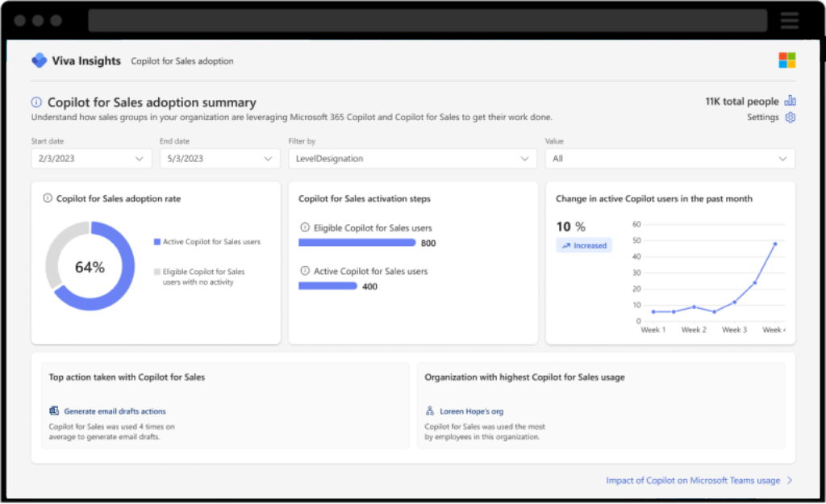The width and height of the screenshot is (826, 504).
Task: Open Impact of Copilot on Microsoft Teams usage
Action: coord(693,481)
